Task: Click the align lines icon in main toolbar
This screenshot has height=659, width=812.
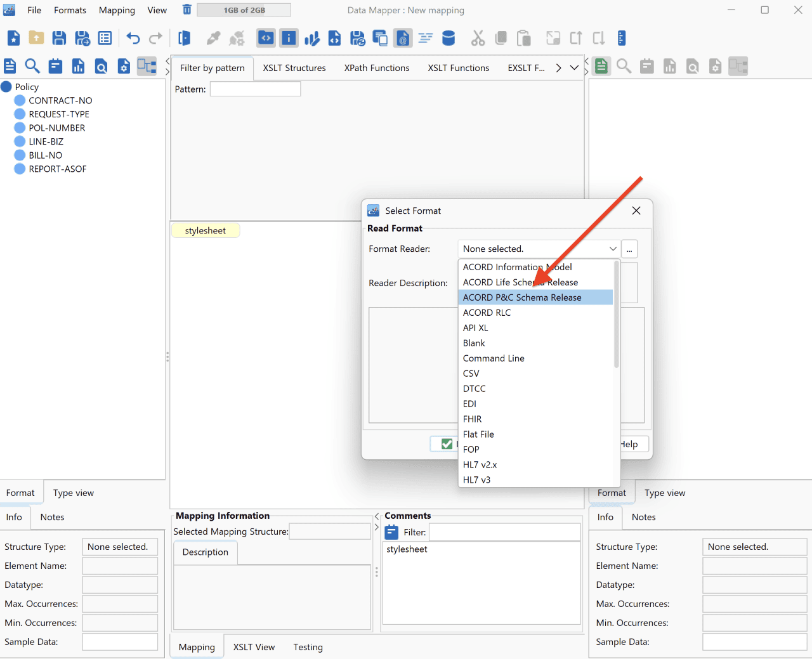Action: coord(426,38)
